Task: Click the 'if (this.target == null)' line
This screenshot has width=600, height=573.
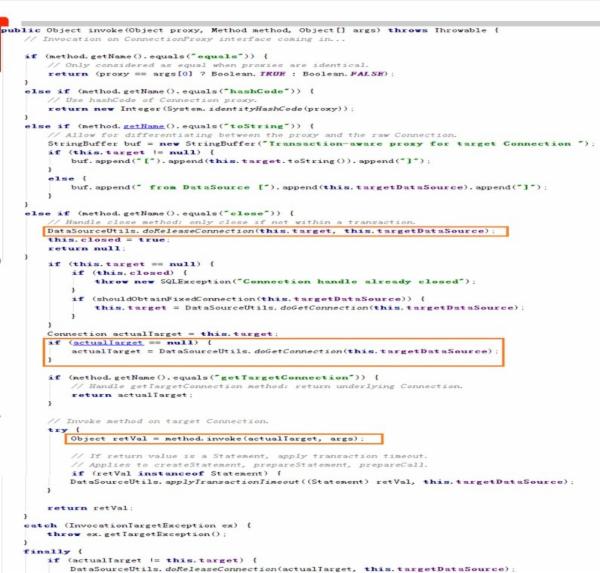Action: point(131,264)
